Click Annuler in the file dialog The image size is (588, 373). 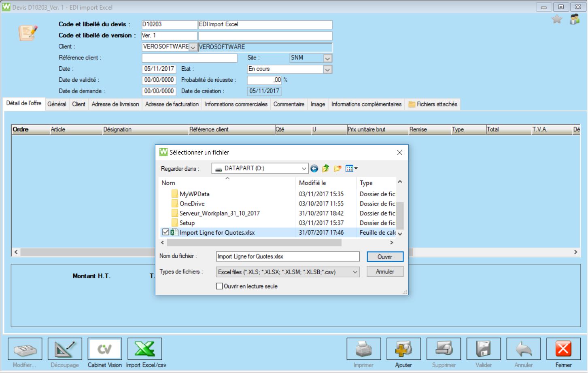tap(385, 271)
